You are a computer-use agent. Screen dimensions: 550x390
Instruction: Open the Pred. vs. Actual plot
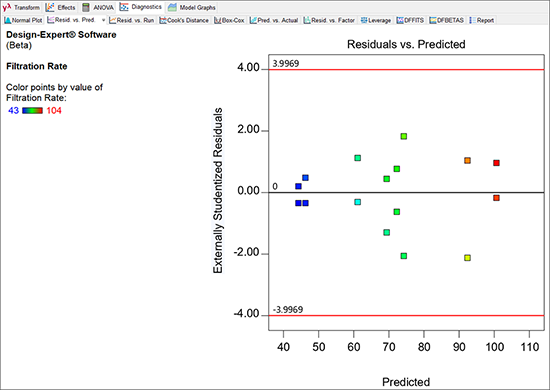point(274,20)
